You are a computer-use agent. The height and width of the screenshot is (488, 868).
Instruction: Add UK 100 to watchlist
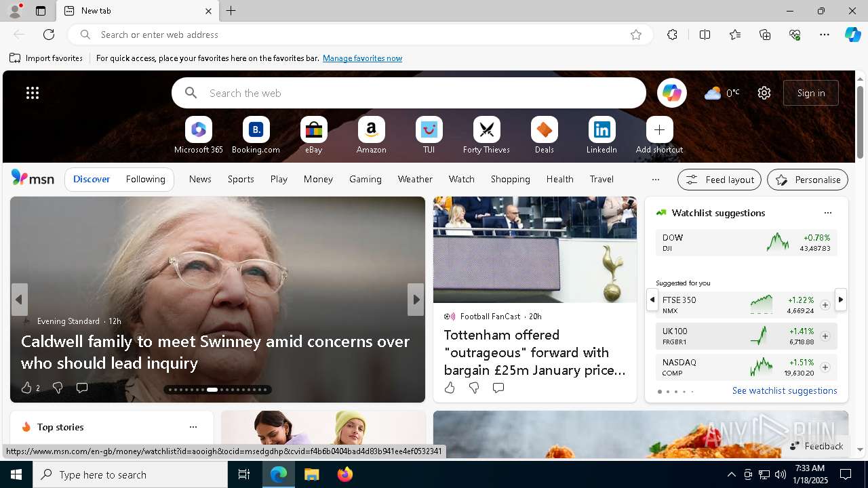(825, 336)
